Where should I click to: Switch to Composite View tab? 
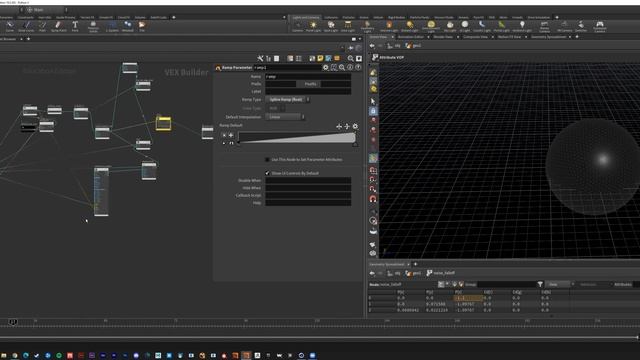475,37
